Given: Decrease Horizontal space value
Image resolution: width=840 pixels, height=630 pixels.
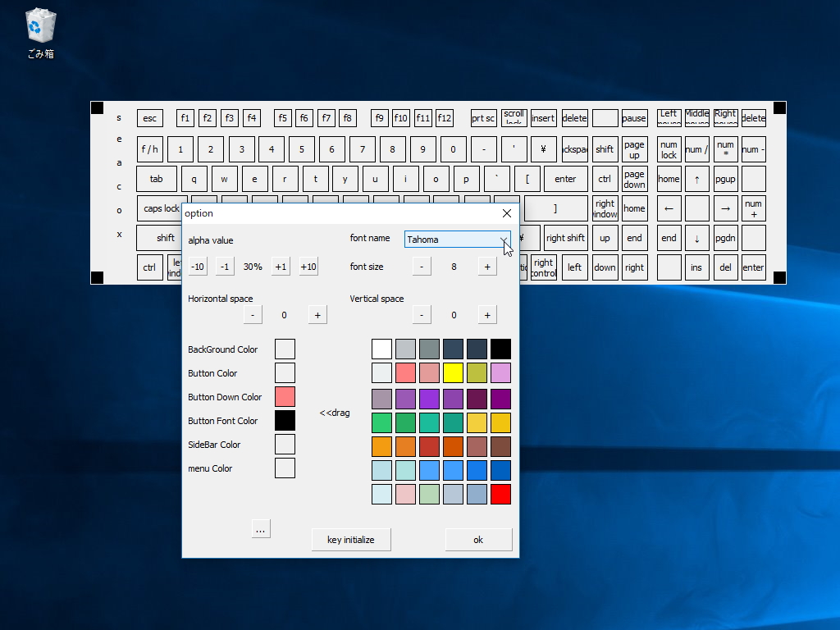Looking at the screenshot, I should click(253, 315).
